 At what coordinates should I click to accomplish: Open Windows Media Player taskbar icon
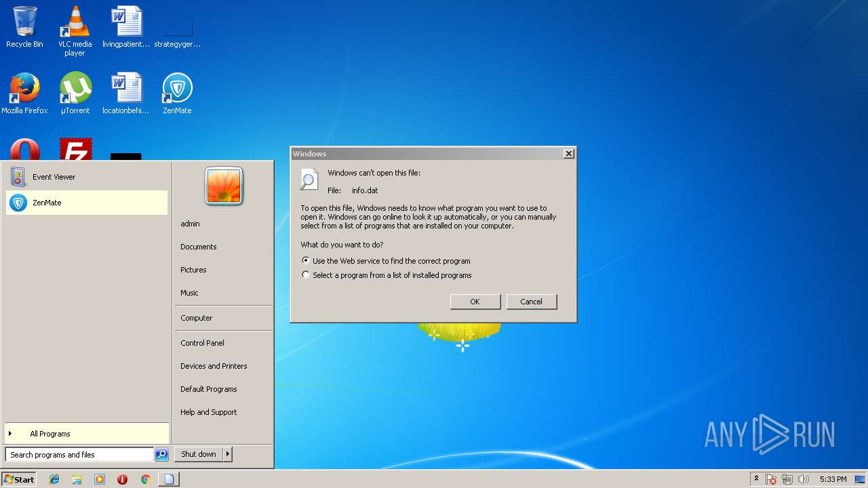tap(100, 479)
